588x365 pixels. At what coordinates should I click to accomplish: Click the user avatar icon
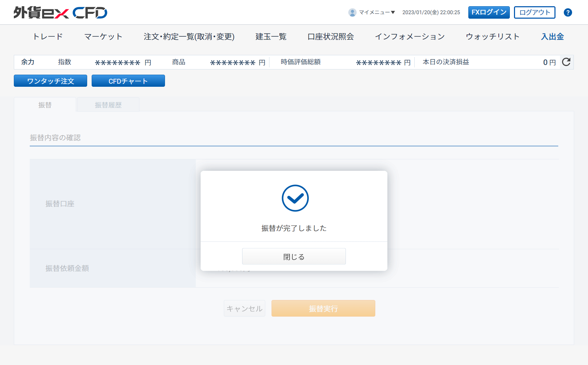tap(352, 12)
